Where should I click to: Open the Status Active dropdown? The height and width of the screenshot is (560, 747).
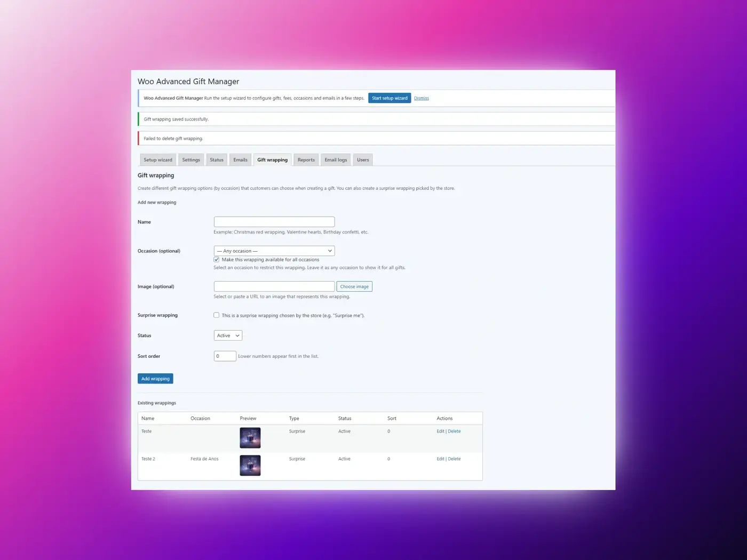[228, 335]
